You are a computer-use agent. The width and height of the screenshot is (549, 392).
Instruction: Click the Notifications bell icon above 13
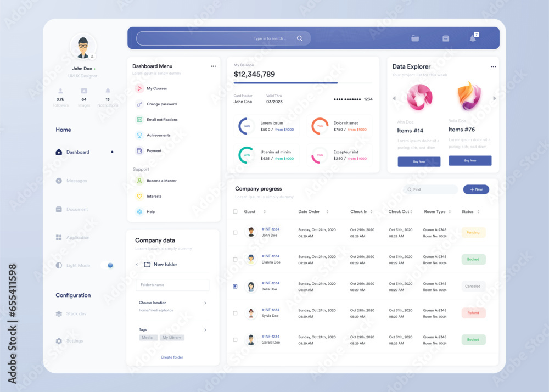108,91
